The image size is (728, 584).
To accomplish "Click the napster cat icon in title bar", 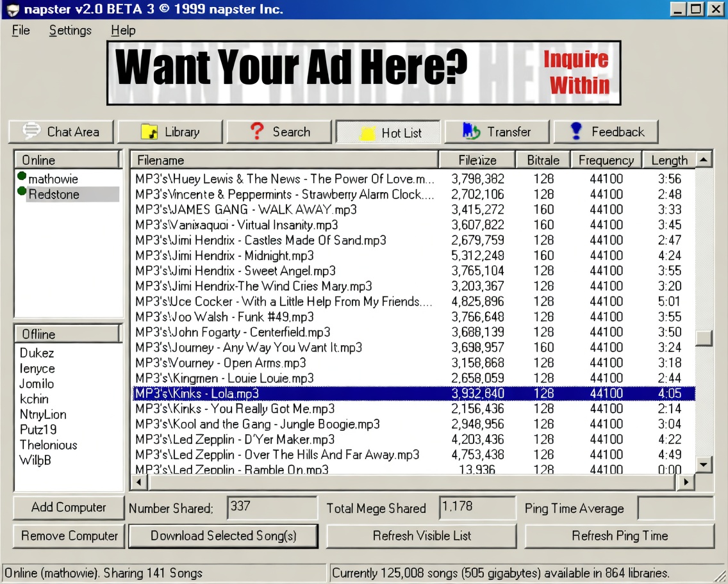I will 13,10.
